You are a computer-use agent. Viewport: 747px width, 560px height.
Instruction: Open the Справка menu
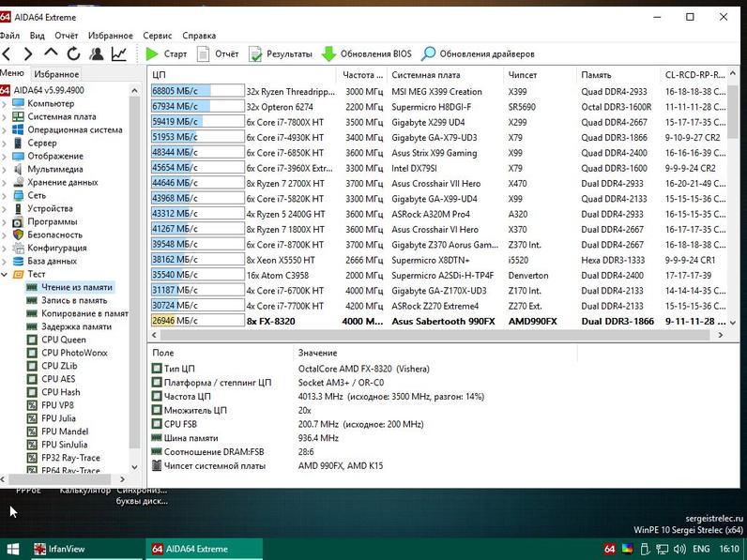(x=199, y=36)
